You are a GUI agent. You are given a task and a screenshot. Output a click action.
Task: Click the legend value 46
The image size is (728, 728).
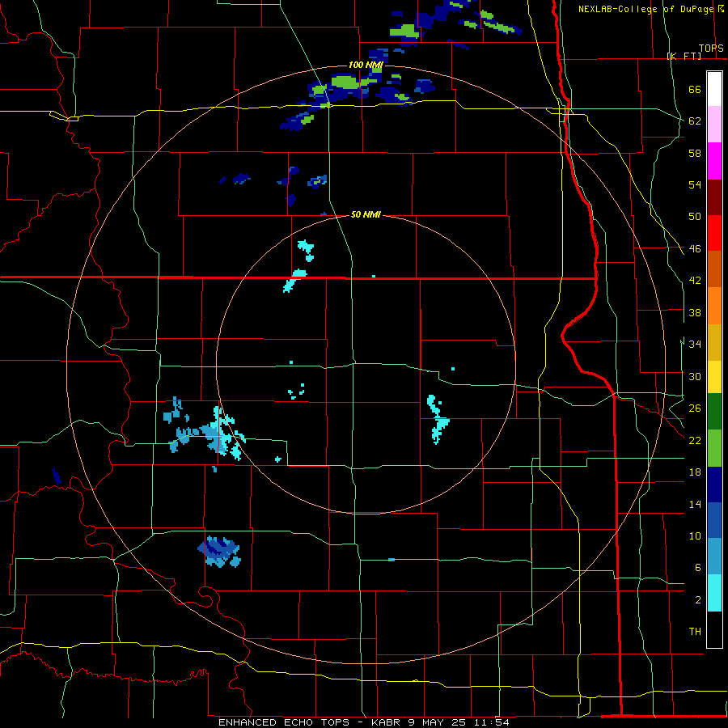tap(695, 249)
